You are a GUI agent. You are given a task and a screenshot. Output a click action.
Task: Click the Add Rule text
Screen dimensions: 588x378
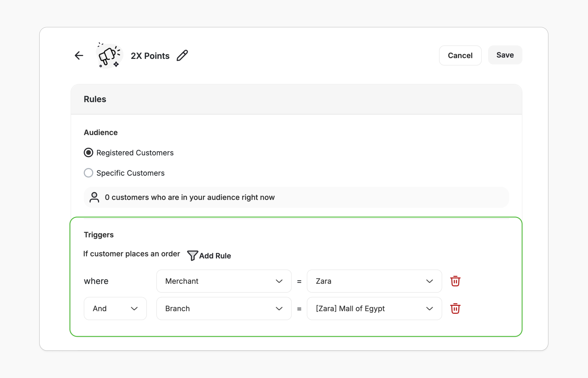point(215,256)
